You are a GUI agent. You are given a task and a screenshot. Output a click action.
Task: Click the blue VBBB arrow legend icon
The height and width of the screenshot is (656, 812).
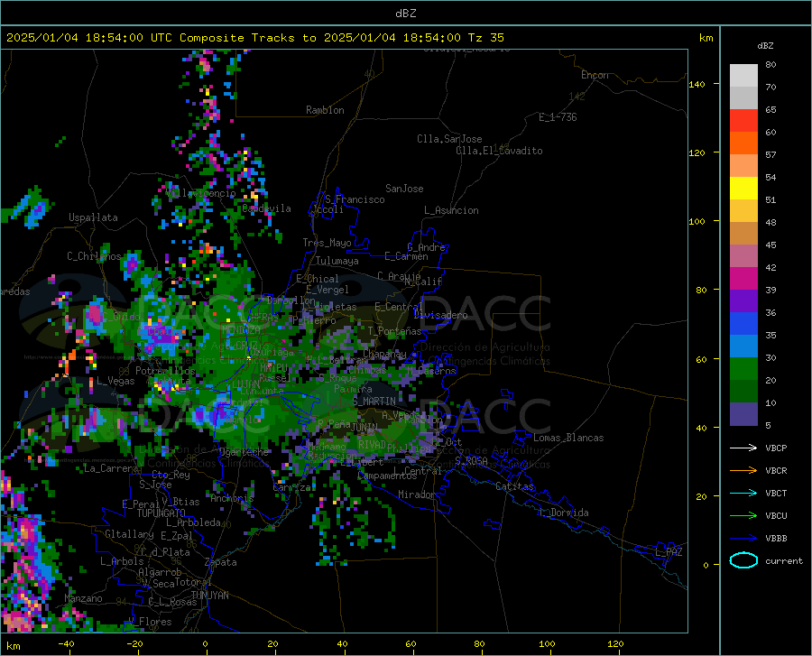[x=743, y=539]
